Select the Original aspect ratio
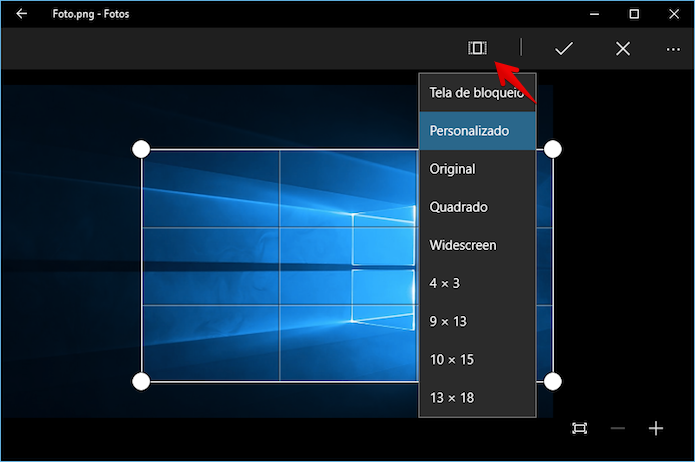695x462 pixels. pyautogui.click(x=477, y=169)
